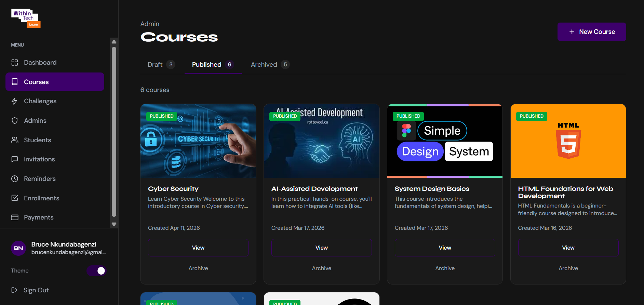Screen dimensions: 644x305
Task: Create a New Course
Action: tap(592, 32)
